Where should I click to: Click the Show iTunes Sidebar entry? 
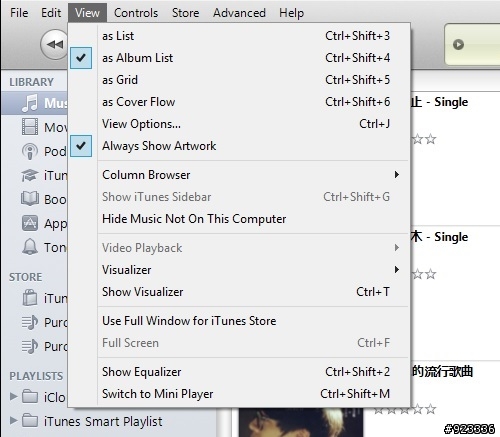[x=246, y=197]
